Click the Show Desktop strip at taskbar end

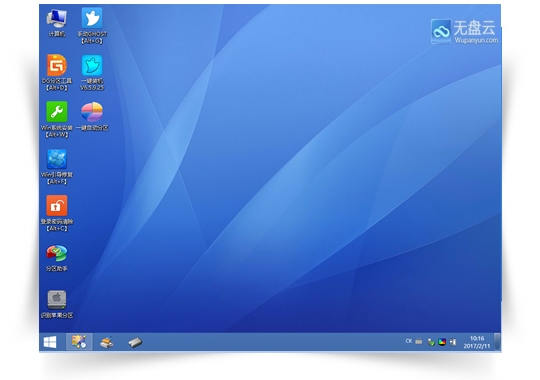pyautogui.click(x=497, y=342)
